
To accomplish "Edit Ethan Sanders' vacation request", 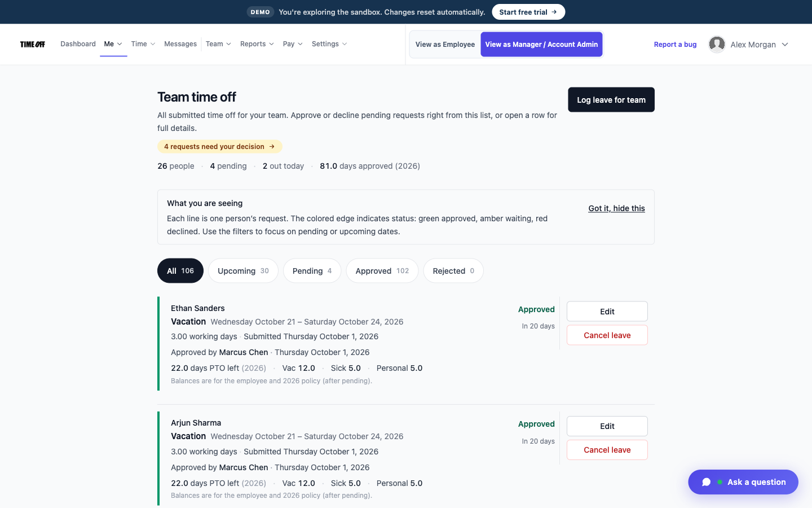I will (607, 312).
